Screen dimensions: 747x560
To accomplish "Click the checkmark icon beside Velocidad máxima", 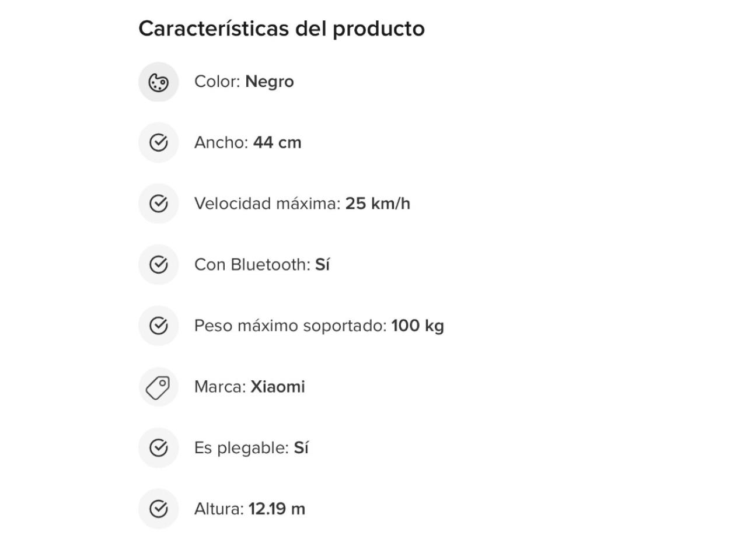I will [x=158, y=204].
